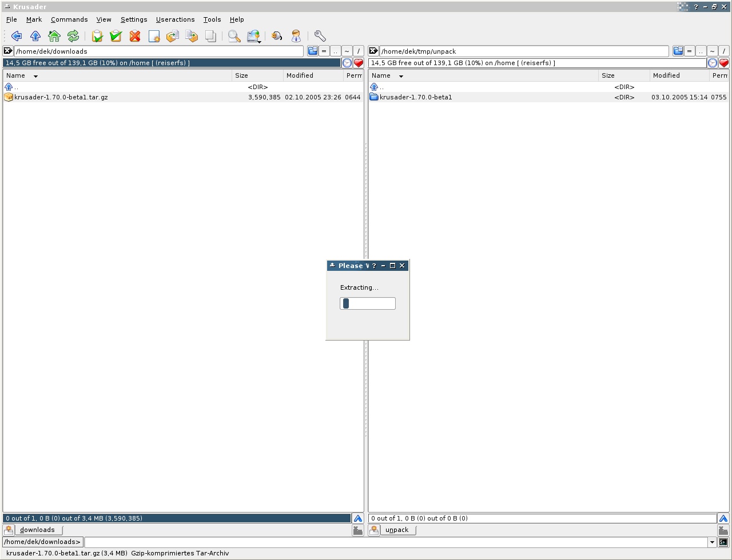Reload panel with green refresh icon
The height and width of the screenshot is (560, 732).
click(73, 36)
